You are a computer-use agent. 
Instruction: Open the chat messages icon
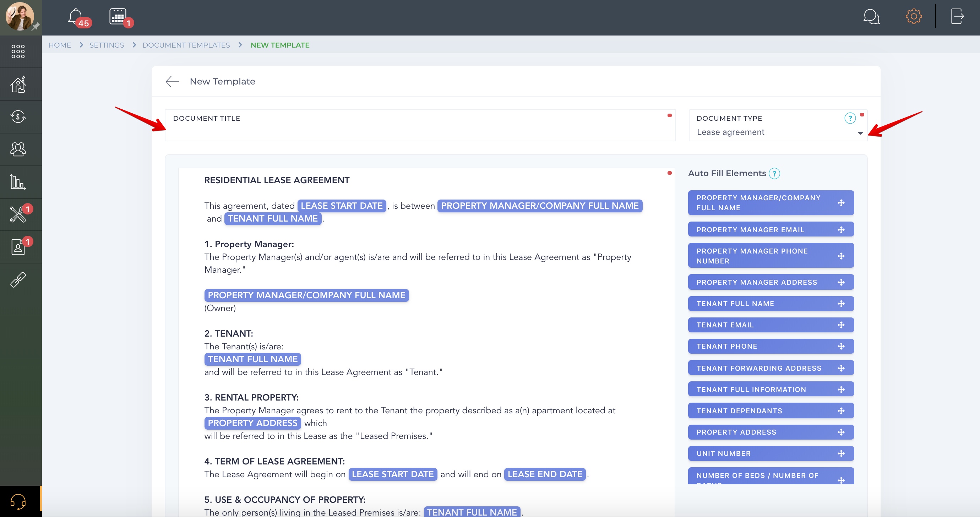pyautogui.click(x=871, y=17)
